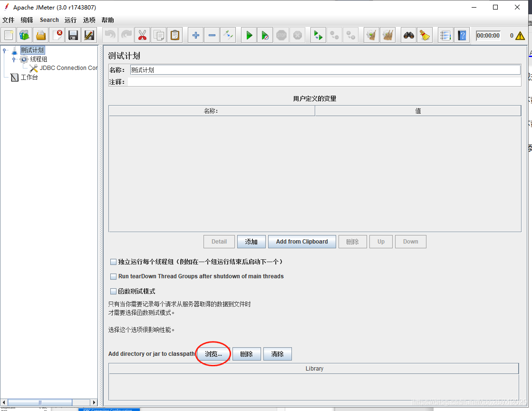The width and height of the screenshot is (532, 411).
Task: Select 测试计划 root tree node
Action: coord(32,50)
